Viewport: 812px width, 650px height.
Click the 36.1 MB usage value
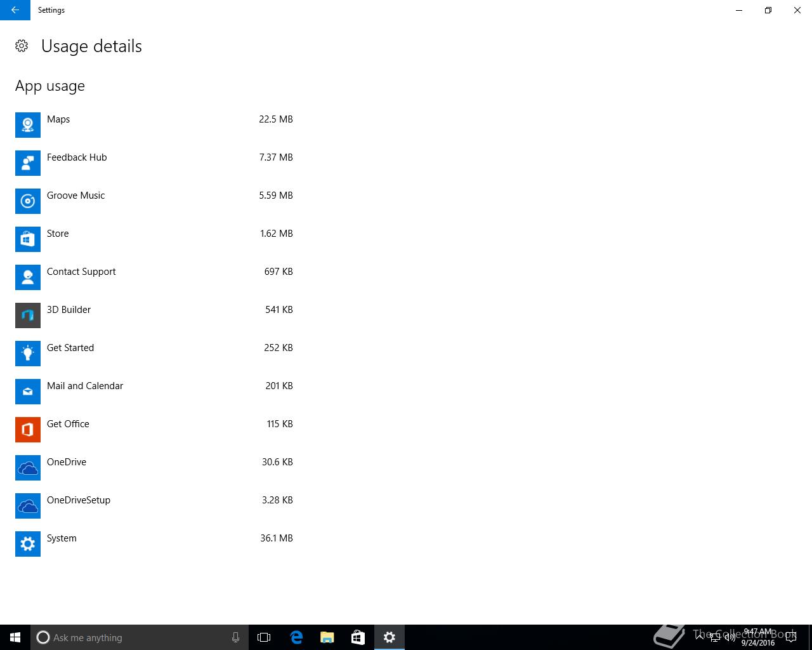coord(277,538)
